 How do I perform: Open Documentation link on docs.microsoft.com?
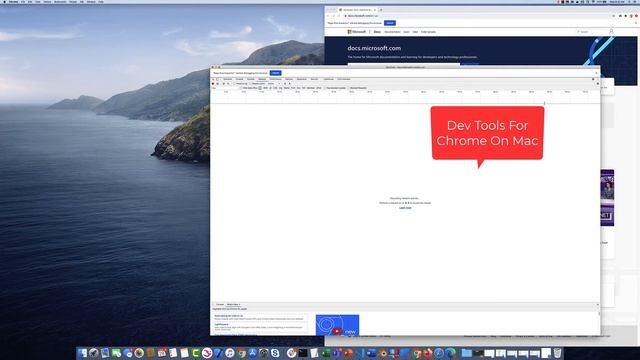point(392,32)
